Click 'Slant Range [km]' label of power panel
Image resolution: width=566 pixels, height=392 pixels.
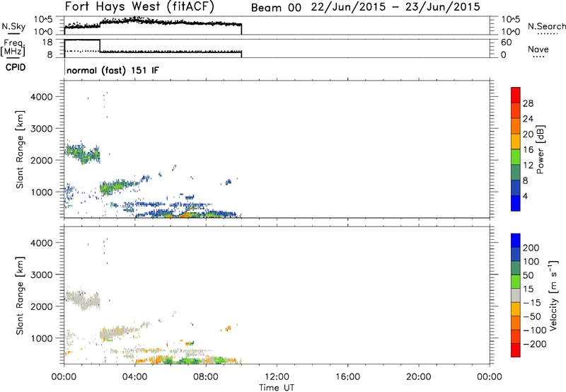click(20, 149)
